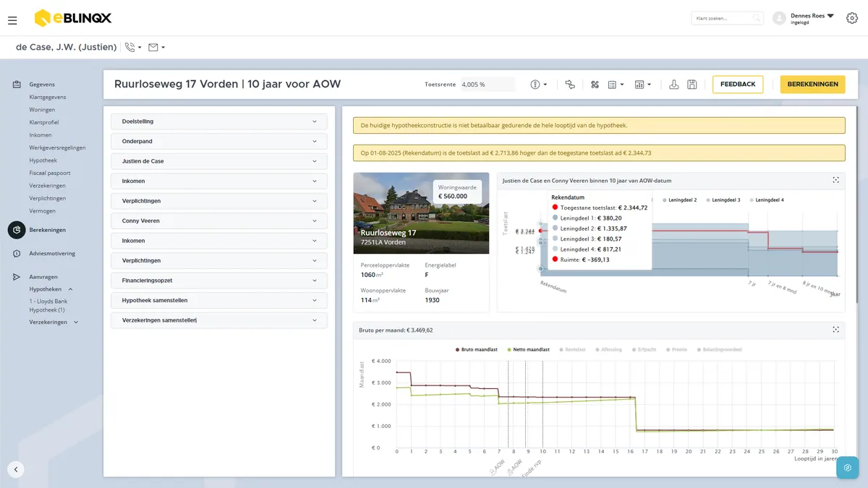868x488 pixels.
Task: Open Werkgeversregelingen in the sidebar
Action: click(57, 147)
